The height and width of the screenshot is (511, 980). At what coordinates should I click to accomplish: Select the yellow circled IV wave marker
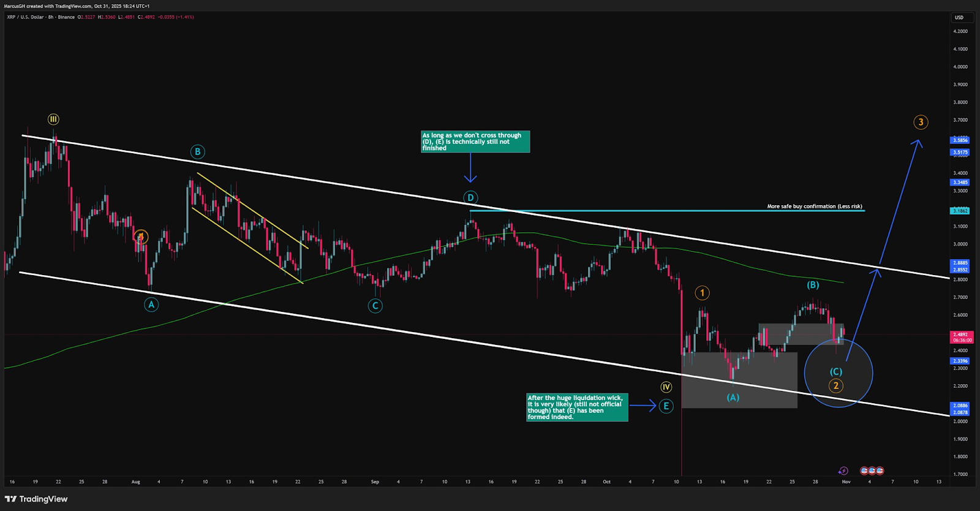666,387
